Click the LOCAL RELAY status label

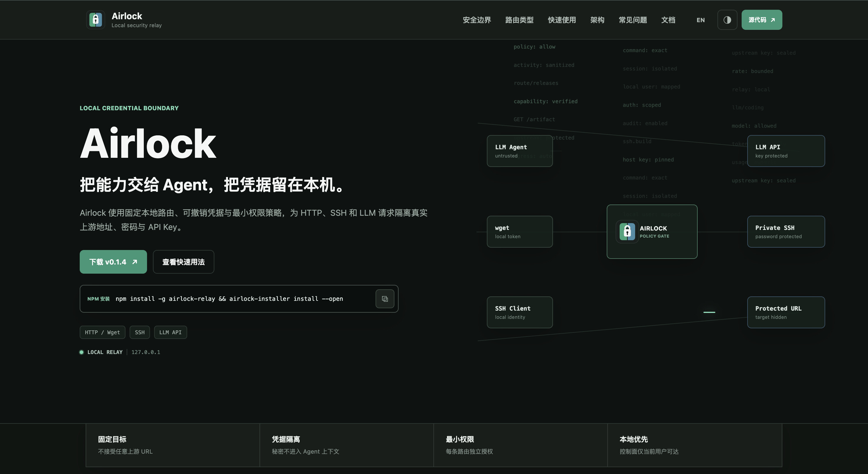(105, 352)
